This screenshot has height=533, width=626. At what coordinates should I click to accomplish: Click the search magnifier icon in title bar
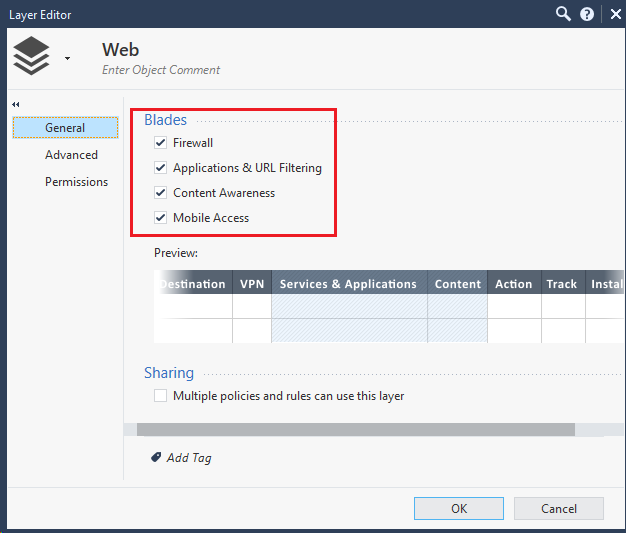563,14
